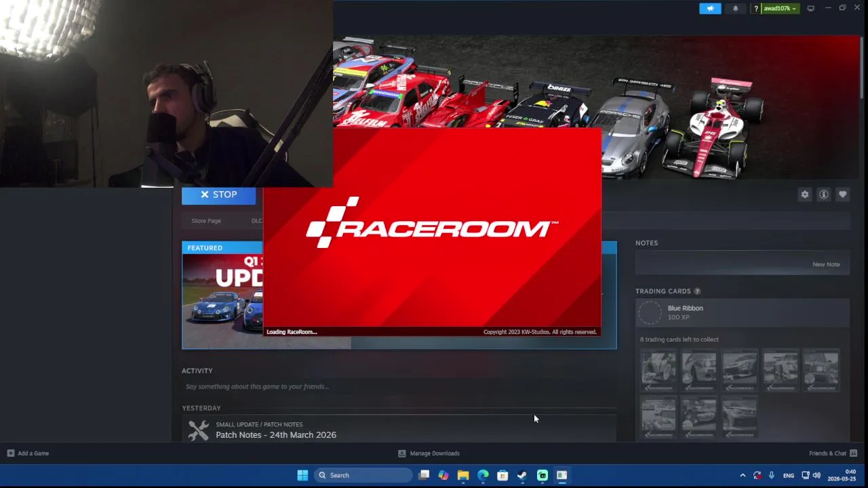
Task: Add game to favorites heart icon
Action: pyautogui.click(x=843, y=195)
